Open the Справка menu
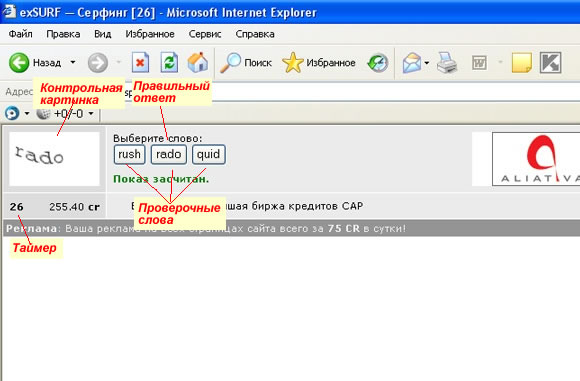The width and height of the screenshot is (580, 381). pyautogui.click(x=255, y=34)
